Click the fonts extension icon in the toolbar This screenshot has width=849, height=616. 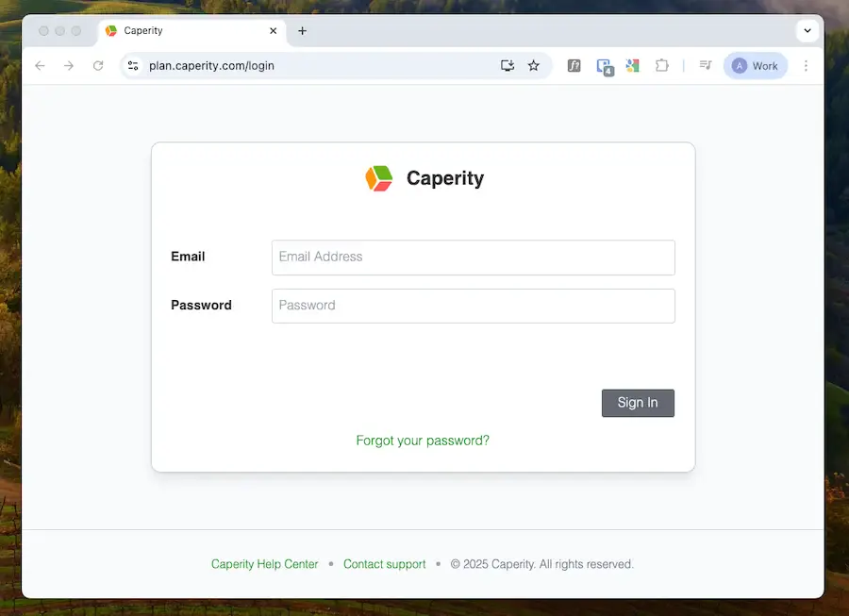[574, 66]
